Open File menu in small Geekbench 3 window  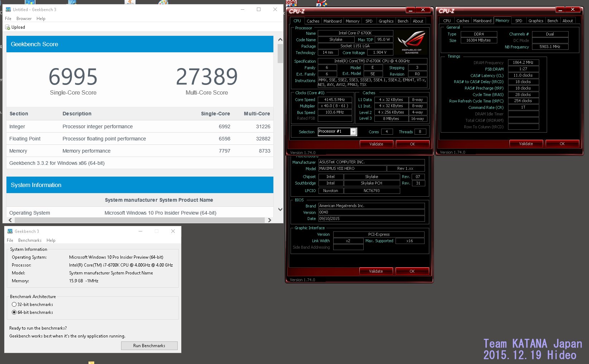click(10, 240)
